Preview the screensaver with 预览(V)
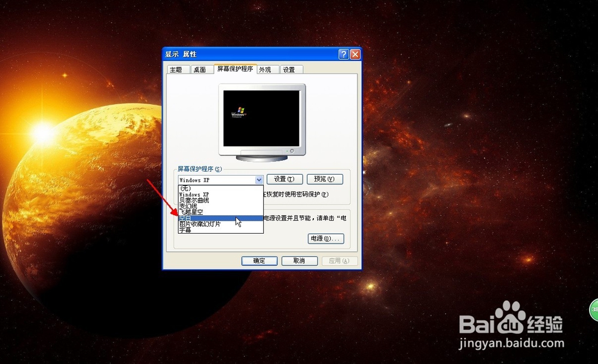The height and width of the screenshot is (364, 598). (x=325, y=179)
